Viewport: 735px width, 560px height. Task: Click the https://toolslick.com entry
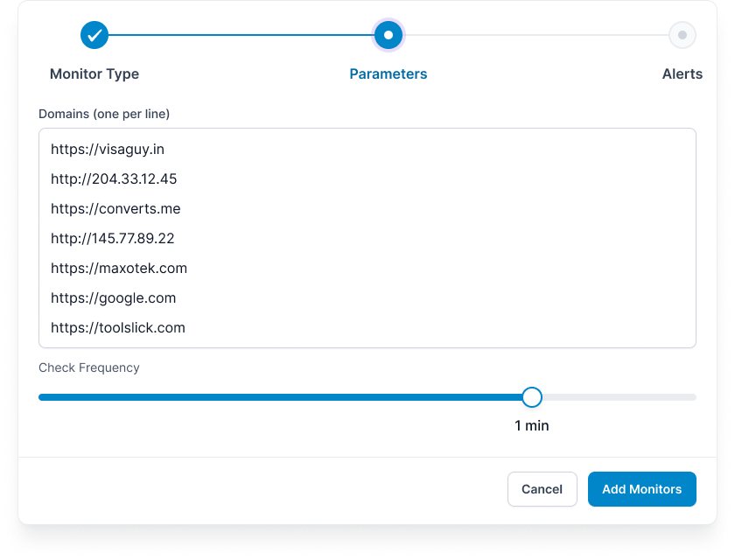[118, 328]
